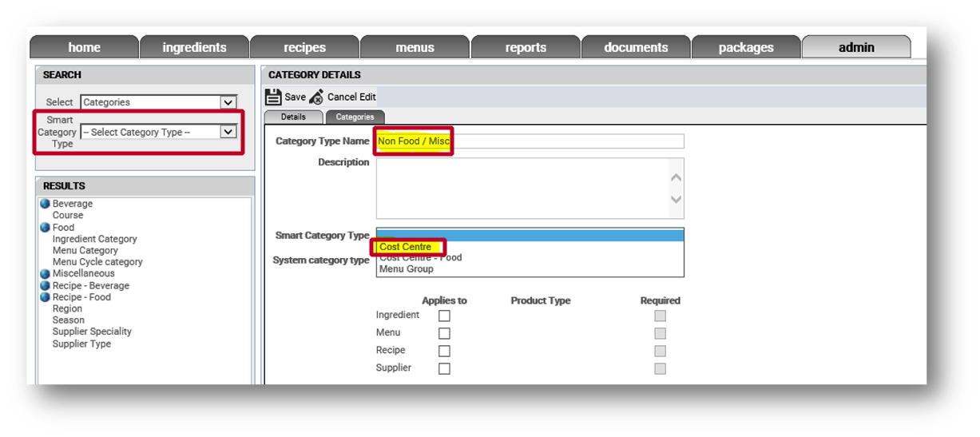Switch to the Categories sub-tab

click(x=355, y=117)
